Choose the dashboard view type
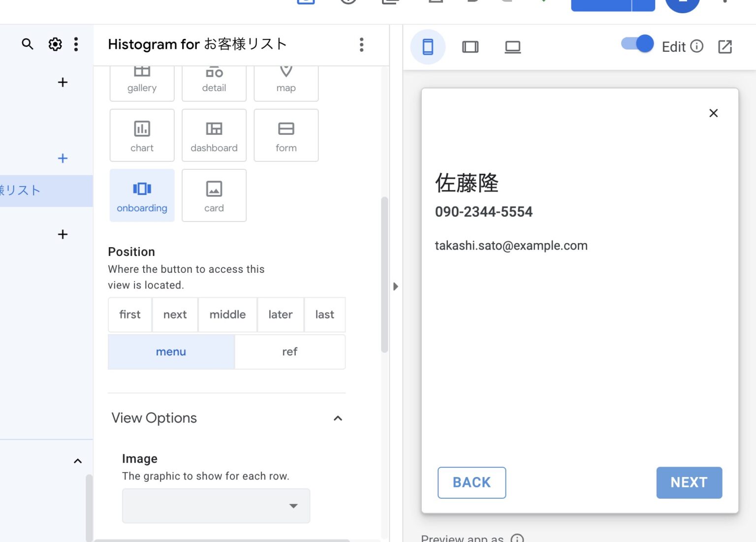756x542 pixels. coord(214,135)
